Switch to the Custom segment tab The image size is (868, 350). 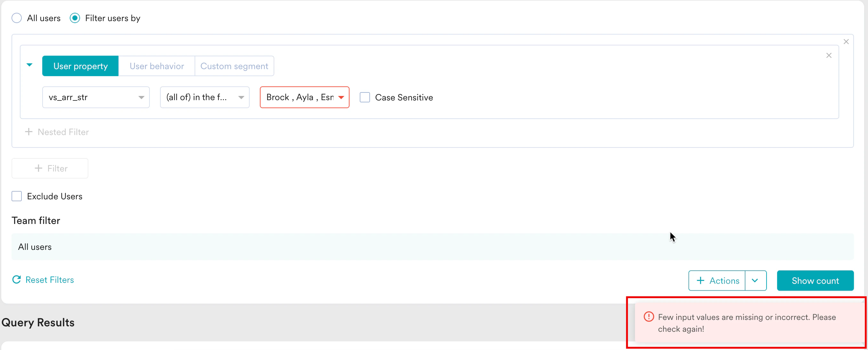tap(234, 66)
